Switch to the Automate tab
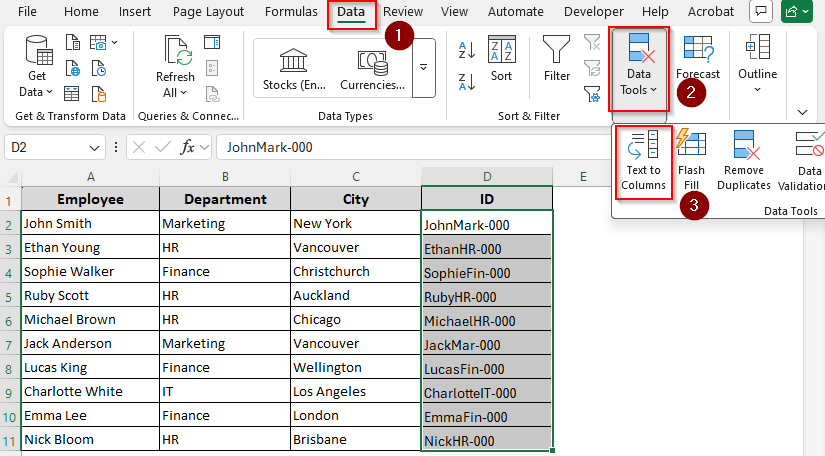The height and width of the screenshot is (456, 825). coord(516,12)
